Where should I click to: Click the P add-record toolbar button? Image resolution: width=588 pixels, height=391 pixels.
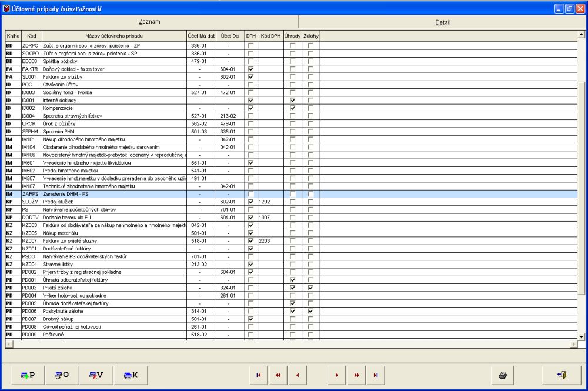point(28,375)
